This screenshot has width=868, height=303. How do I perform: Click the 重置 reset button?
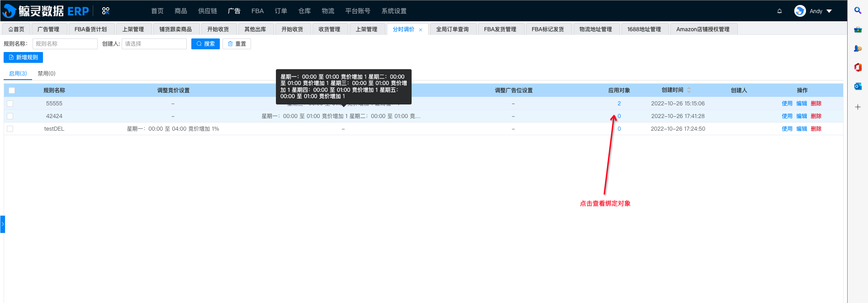[x=237, y=44]
